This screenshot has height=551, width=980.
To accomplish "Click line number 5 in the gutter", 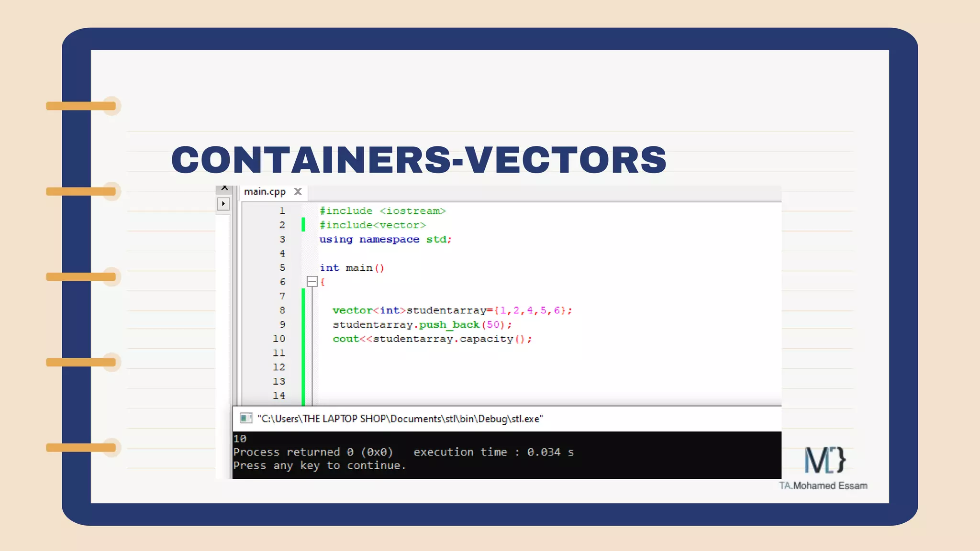I will (282, 268).
